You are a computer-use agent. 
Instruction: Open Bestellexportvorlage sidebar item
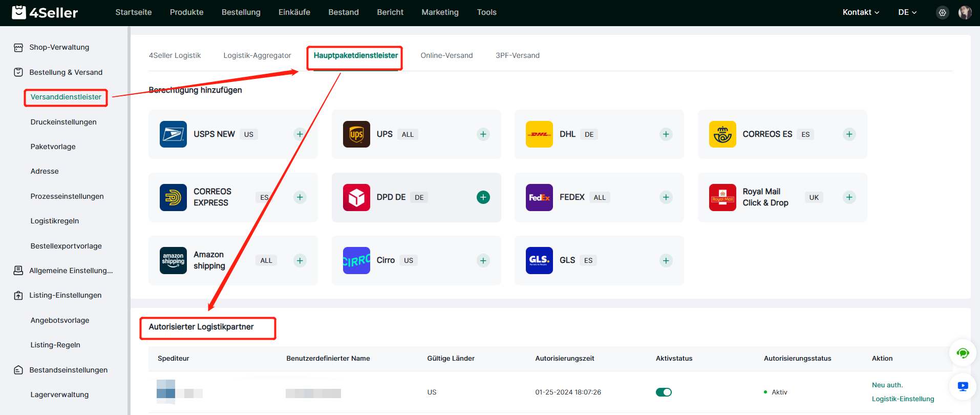pyautogui.click(x=66, y=246)
